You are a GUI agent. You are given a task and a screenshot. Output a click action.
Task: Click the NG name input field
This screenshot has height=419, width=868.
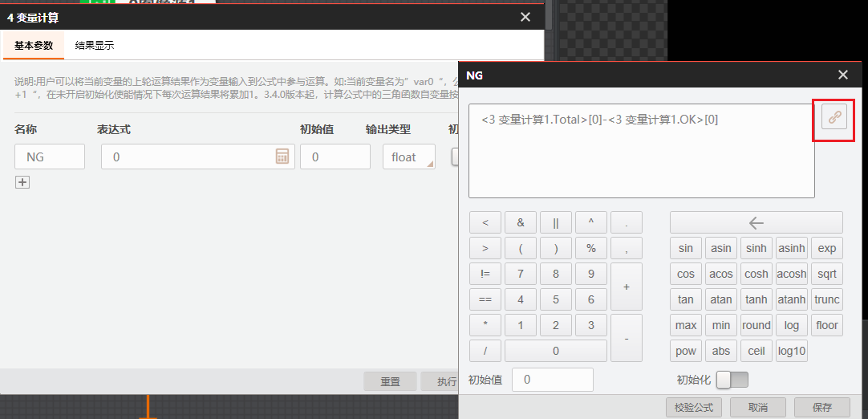[x=50, y=157]
